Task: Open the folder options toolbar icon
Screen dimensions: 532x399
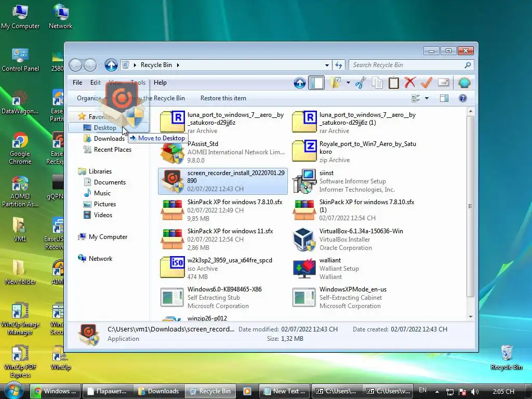Action: click(336, 83)
